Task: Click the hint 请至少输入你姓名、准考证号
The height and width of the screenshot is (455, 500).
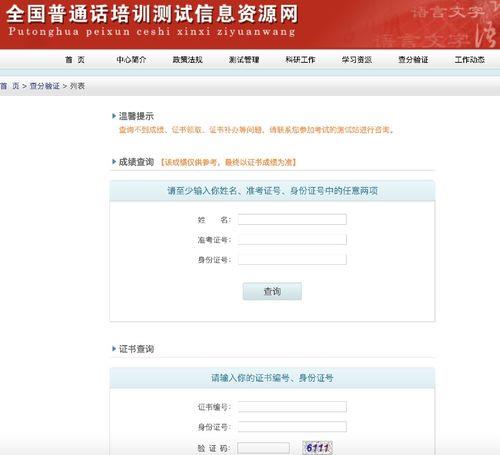Action: (272, 191)
